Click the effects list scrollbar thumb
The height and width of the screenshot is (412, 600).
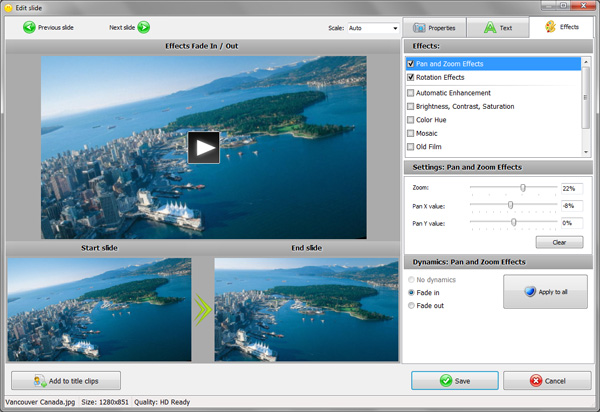tap(586, 98)
